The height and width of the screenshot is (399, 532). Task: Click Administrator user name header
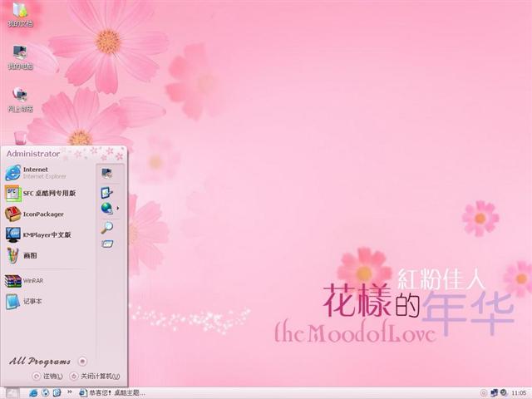(x=33, y=154)
